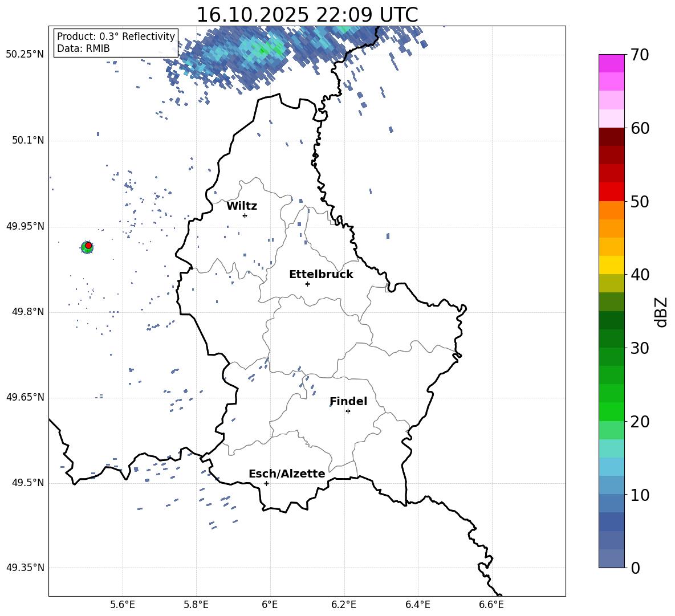This screenshot has height=616, width=675.
Task: Click the 5.6°E longitude tick label
Action: (x=123, y=605)
